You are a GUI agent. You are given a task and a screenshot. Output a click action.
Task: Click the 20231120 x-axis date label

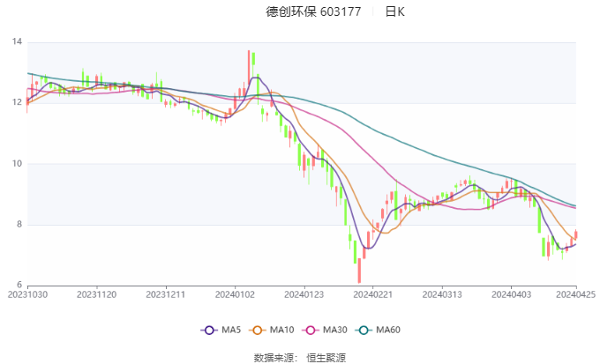pyautogui.click(x=96, y=295)
